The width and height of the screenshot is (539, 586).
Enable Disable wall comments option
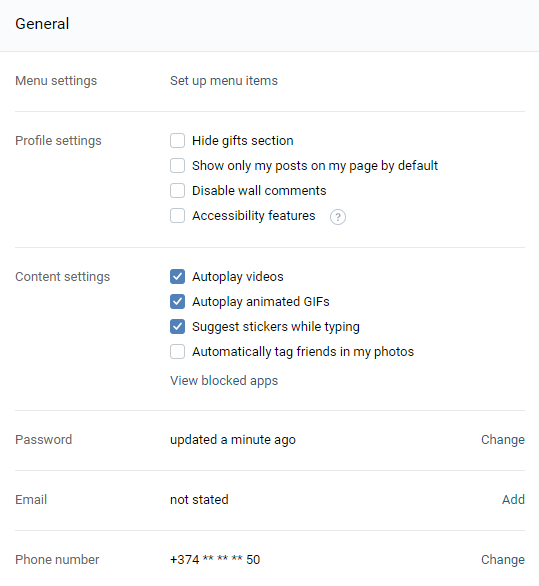tap(178, 191)
